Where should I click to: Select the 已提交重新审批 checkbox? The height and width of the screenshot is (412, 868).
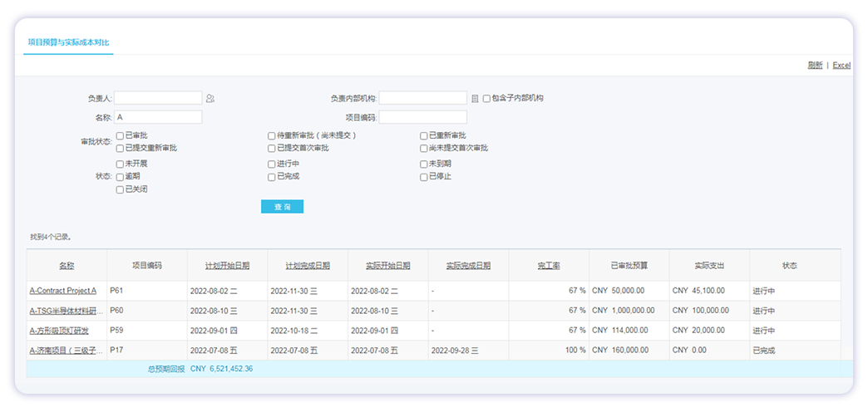coord(120,148)
